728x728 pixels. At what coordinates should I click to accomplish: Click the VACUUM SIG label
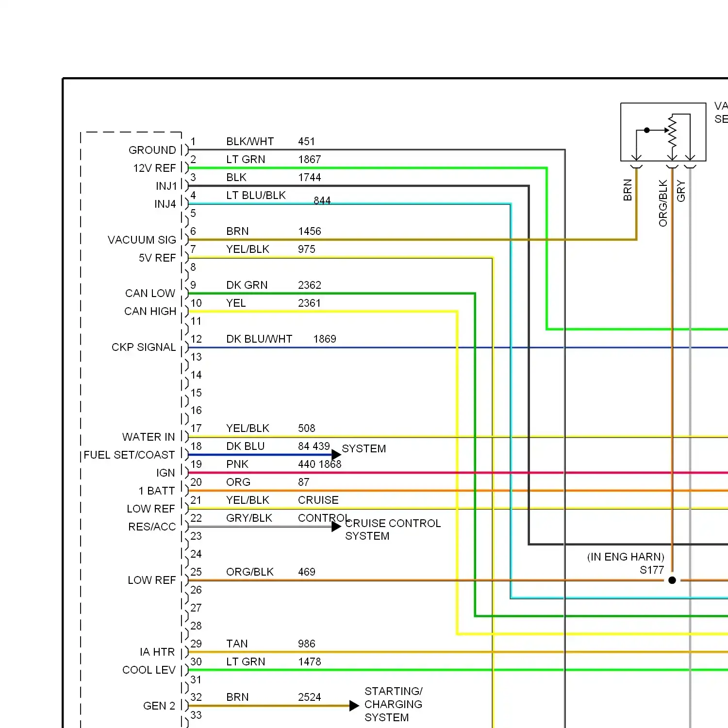click(142, 240)
